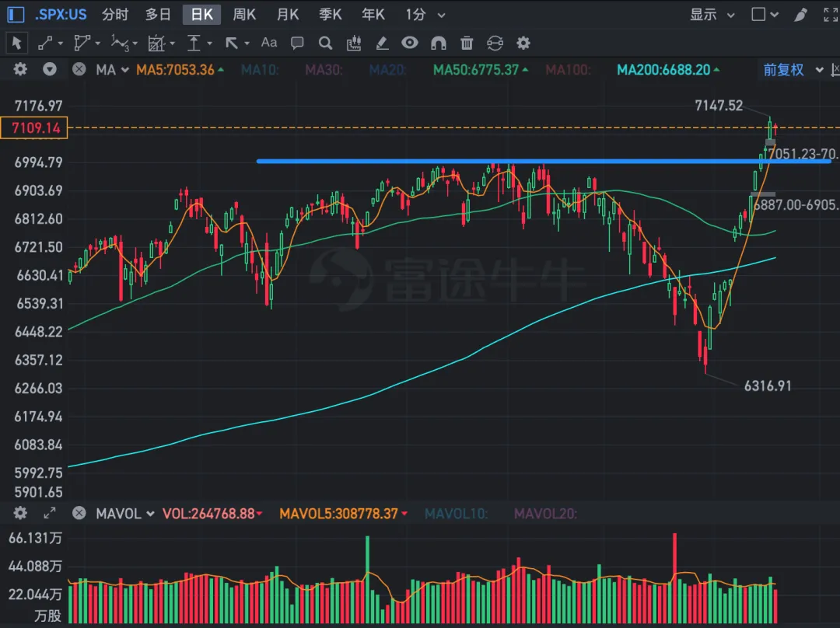Open the 1分 minute interval dropdown
The image size is (840, 628).
tap(425, 15)
